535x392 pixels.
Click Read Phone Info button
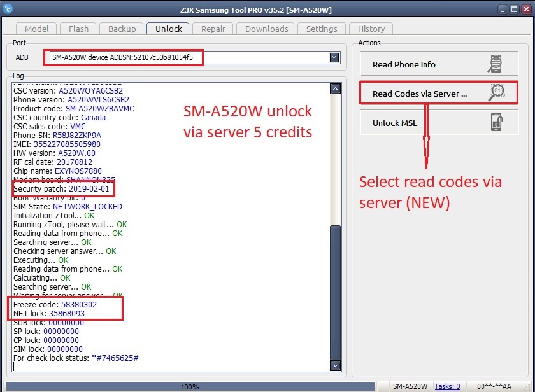(x=439, y=64)
